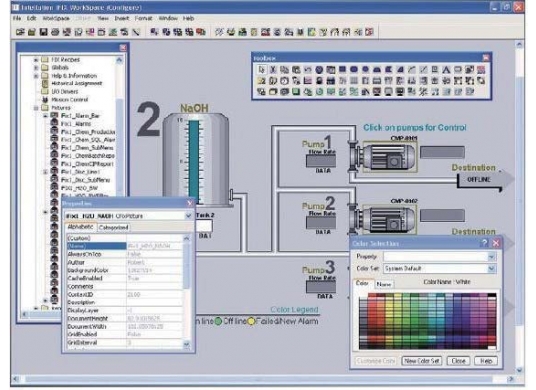Switch to the Categorized properties tab
The image size is (536, 390).
click(113, 227)
